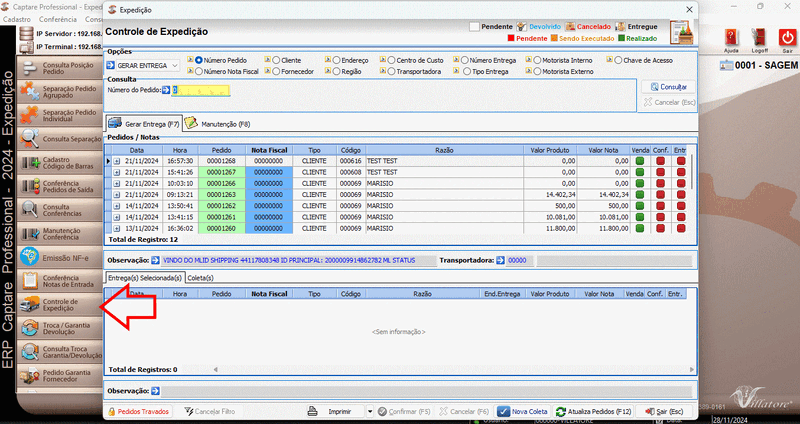Select the Chave de Acesso radio option
The image size is (800, 424).
click(x=618, y=60)
